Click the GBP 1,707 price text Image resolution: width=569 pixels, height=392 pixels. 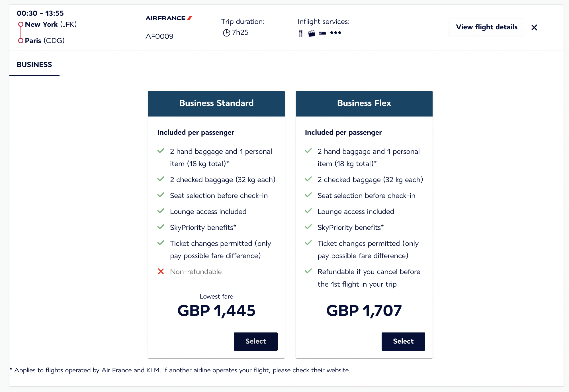[x=364, y=311]
